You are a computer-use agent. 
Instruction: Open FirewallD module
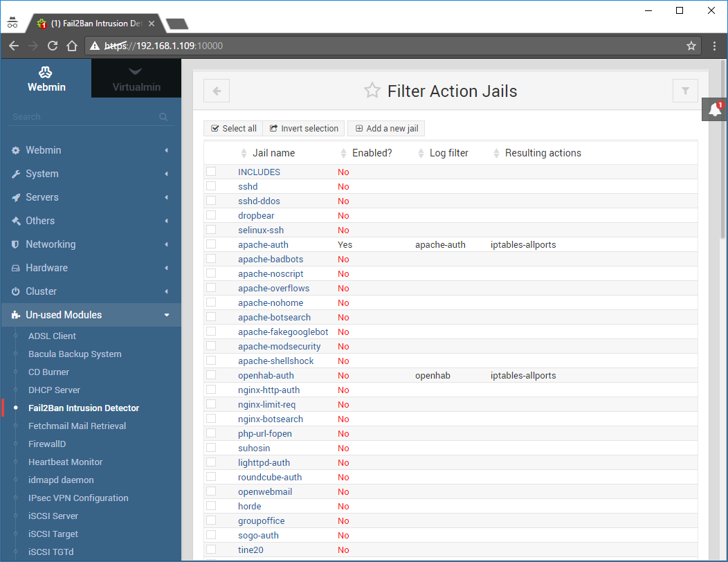point(47,444)
